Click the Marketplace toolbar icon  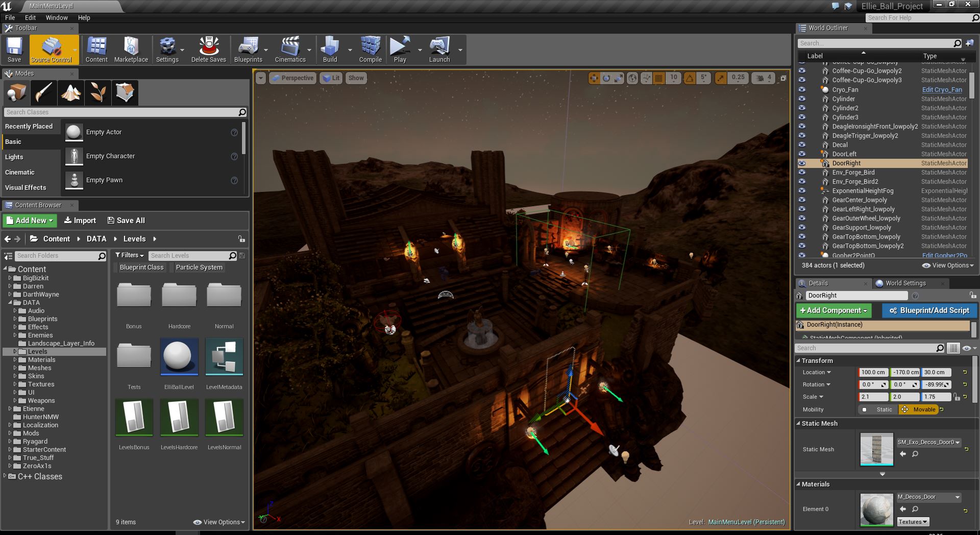(x=131, y=48)
